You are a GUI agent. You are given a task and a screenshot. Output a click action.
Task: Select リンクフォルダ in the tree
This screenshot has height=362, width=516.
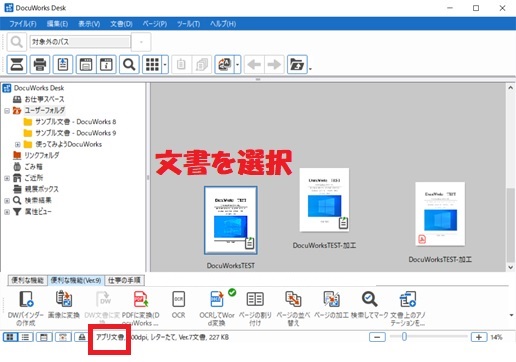pos(42,155)
